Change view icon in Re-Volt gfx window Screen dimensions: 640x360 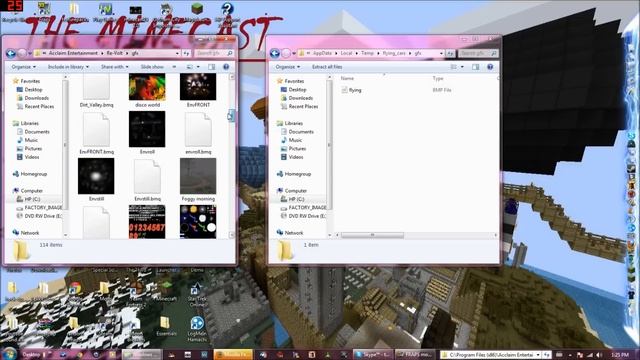point(190,67)
